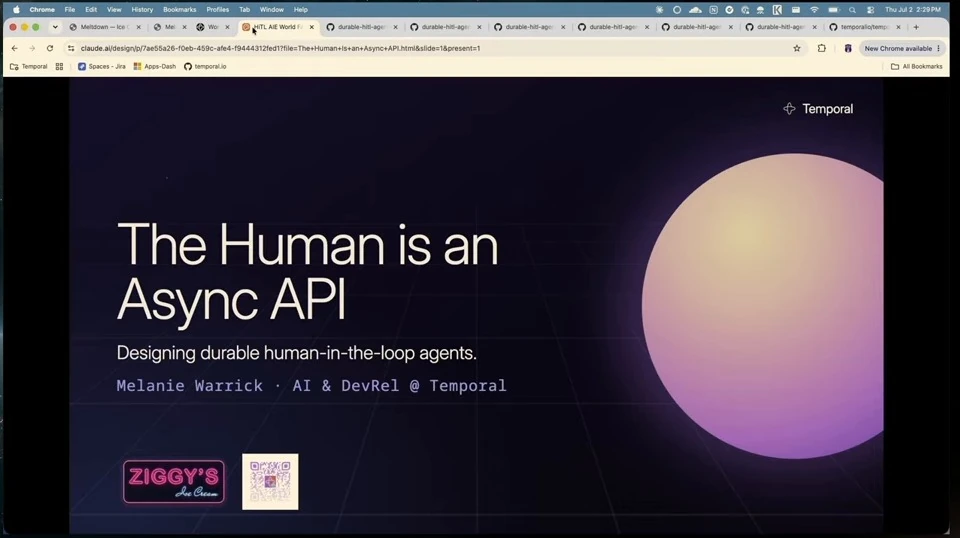
Task: Open the All Bookmarks folder
Action: click(x=917, y=66)
